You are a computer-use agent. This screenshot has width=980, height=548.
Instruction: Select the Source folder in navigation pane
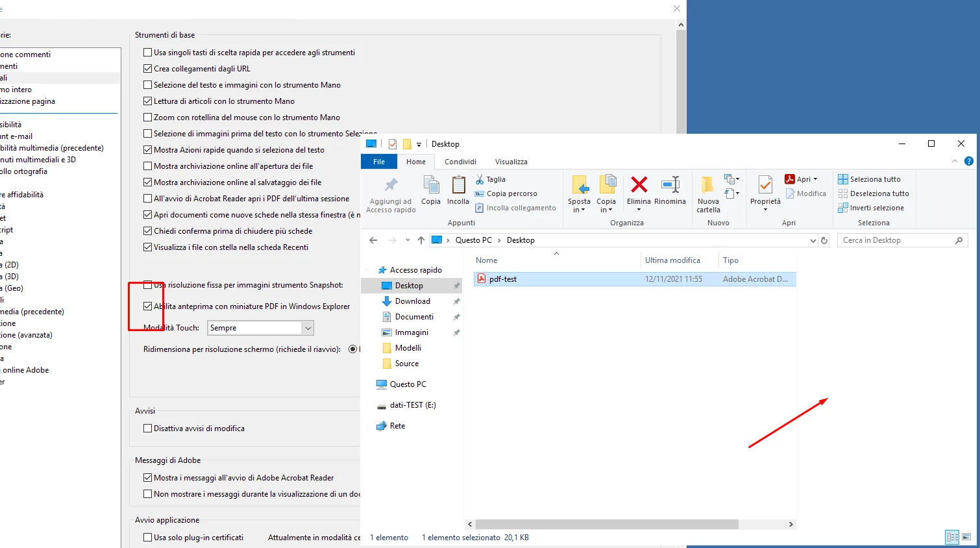coord(407,364)
